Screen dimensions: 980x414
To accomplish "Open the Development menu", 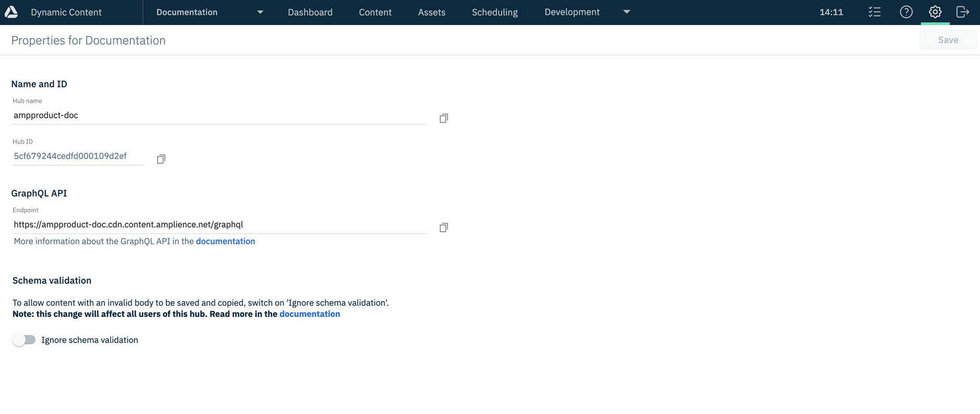I will [x=572, y=12].
